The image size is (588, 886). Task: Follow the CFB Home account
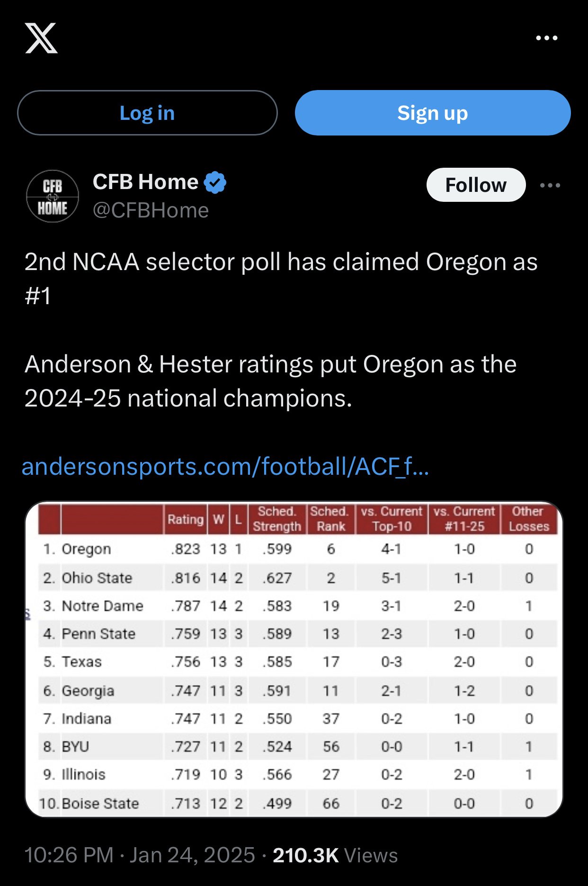[x=475, y=185]
